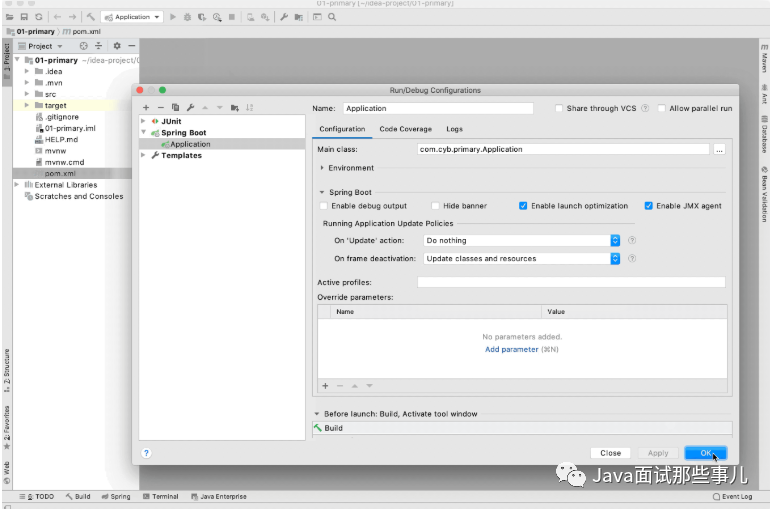Open On frame deactivation dropdown
Screen dimensions: 773x509
[x=522, y=258]
